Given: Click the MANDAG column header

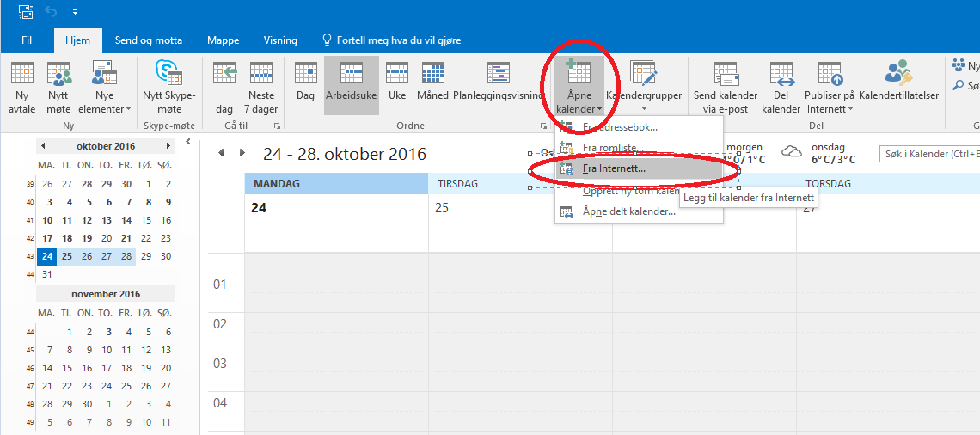Looking at the screenshot, I should coord(336,184).
